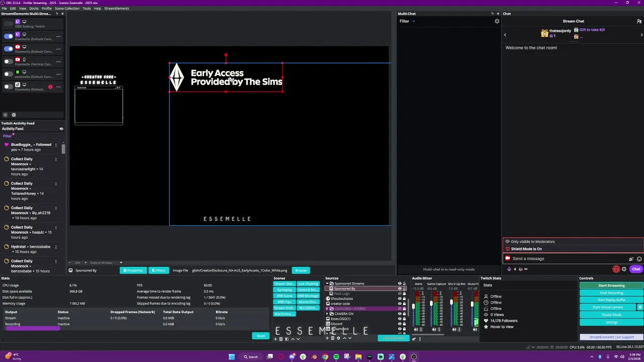The width and height of the screenshot is (644, 362).
Task: Click Start Recording button
Action: point(611,293)
